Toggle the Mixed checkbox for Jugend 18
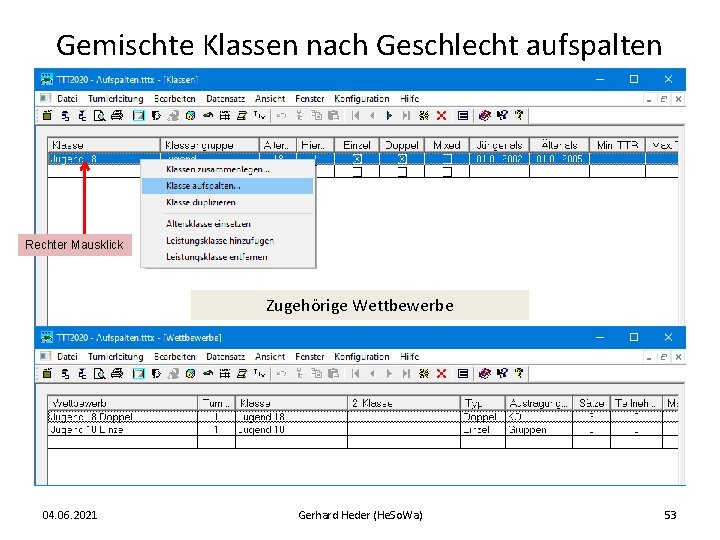Screen dimensions: 720x540 point(447,159)
